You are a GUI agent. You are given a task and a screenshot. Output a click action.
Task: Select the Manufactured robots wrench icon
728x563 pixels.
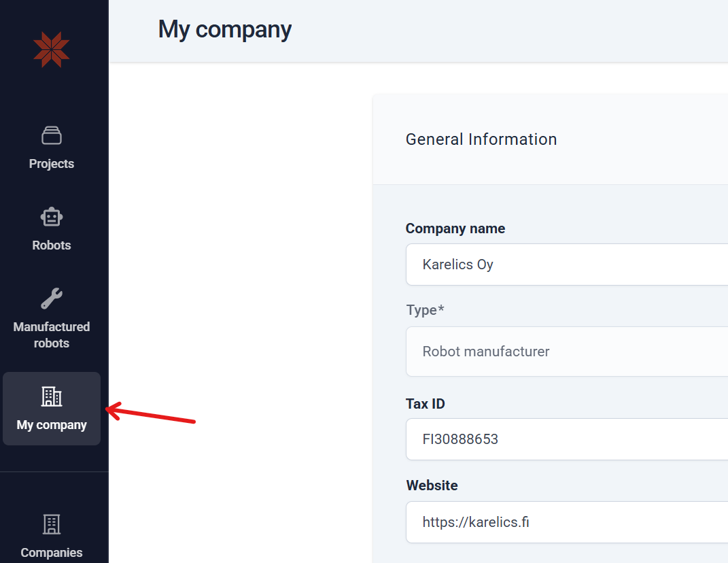pos(52,298)
